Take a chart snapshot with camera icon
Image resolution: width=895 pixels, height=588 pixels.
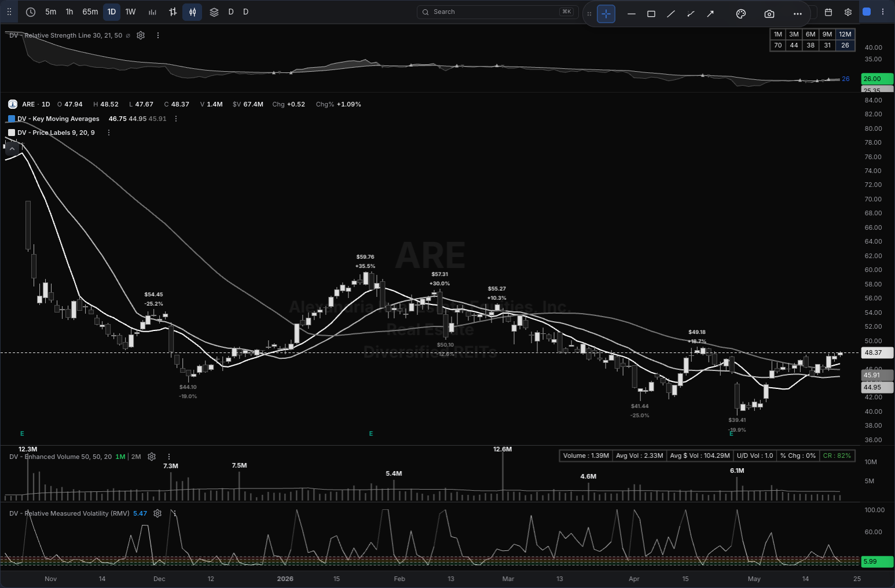tap(769, 14)
